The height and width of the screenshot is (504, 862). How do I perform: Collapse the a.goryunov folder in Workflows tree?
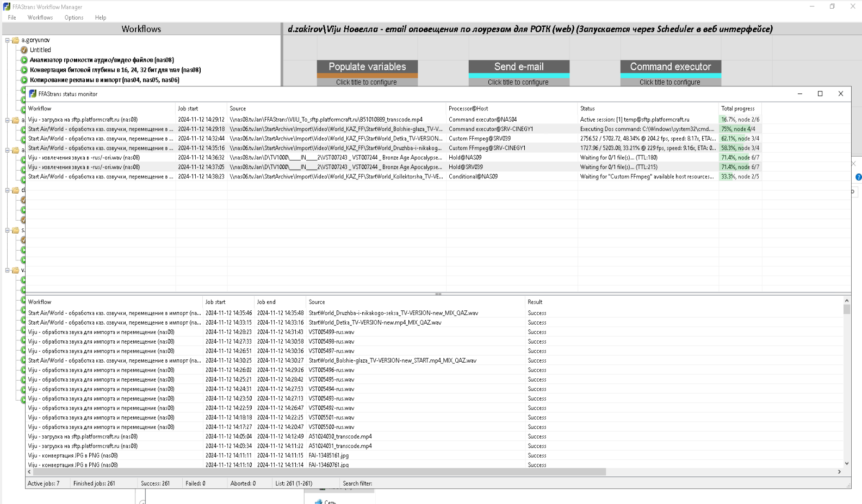click(x=8, y=40)
